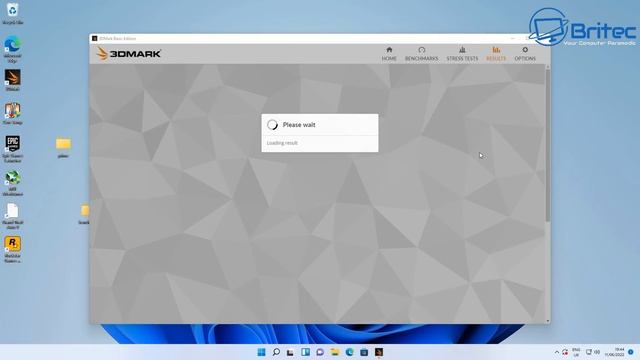The height and width of the screenshot is (360, 640).
Task: Click the 3DMark logo in the header
Action: (x=129, y=53)
